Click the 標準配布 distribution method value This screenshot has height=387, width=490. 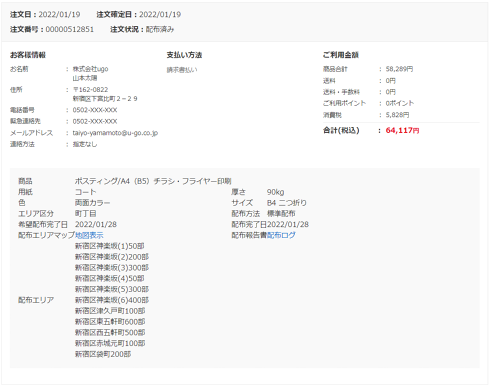[x=281, y=214]
